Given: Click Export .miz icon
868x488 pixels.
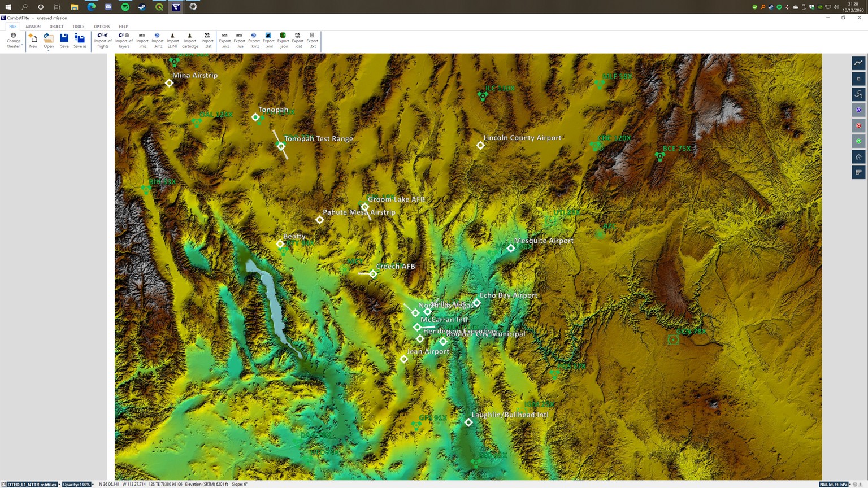Looking at the screenshot, I should 225,40.
